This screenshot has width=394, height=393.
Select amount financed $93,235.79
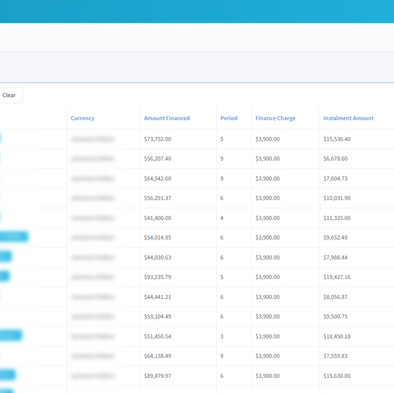click(x=157, y=277)
